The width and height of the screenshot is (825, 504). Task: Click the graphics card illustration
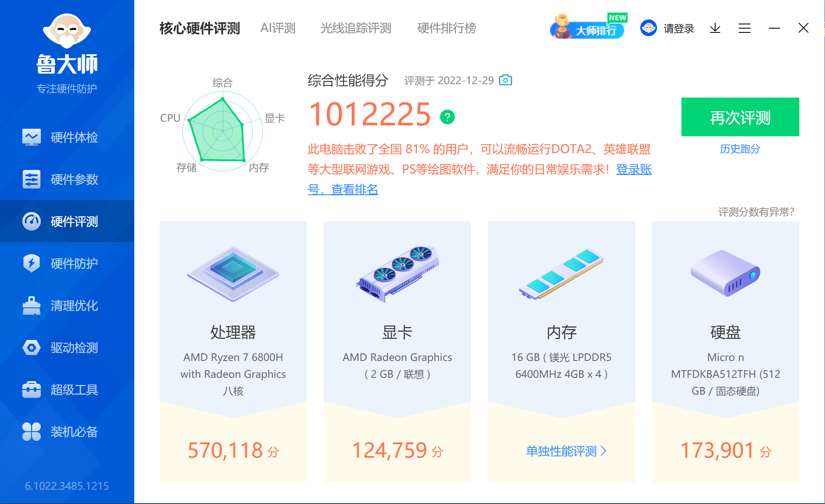point(397,274)
